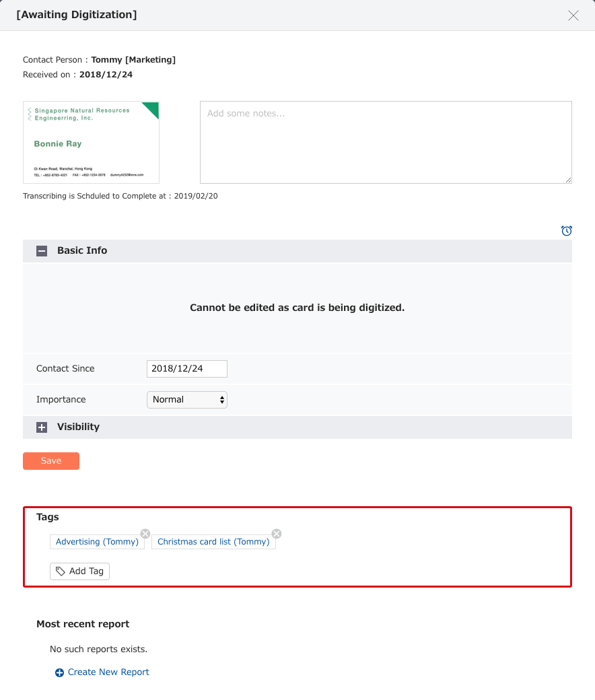This screenshot has height=700, width=595.
Task: Open the Advertising (Tommy) tag link
Action: tap(97, 542)
